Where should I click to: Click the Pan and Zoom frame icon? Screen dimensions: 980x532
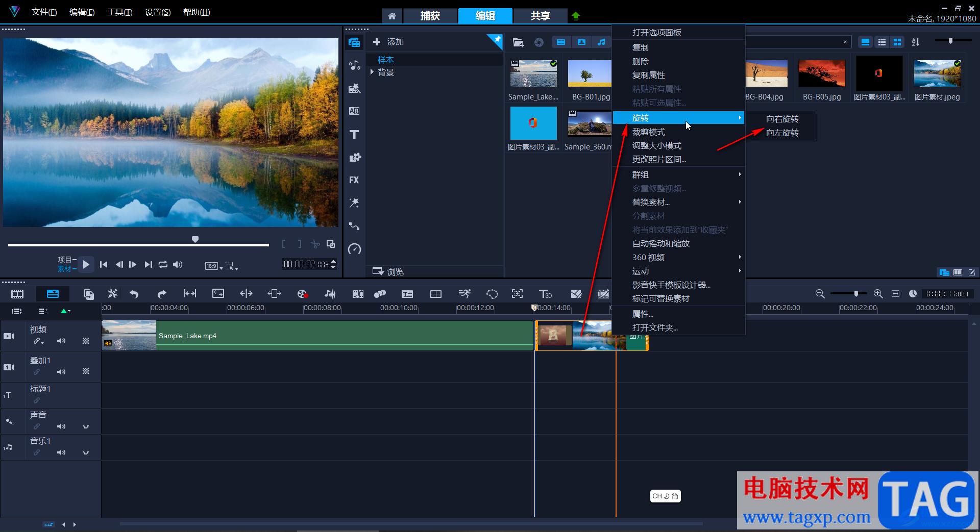pyautogui.click(x=517, y=294)
